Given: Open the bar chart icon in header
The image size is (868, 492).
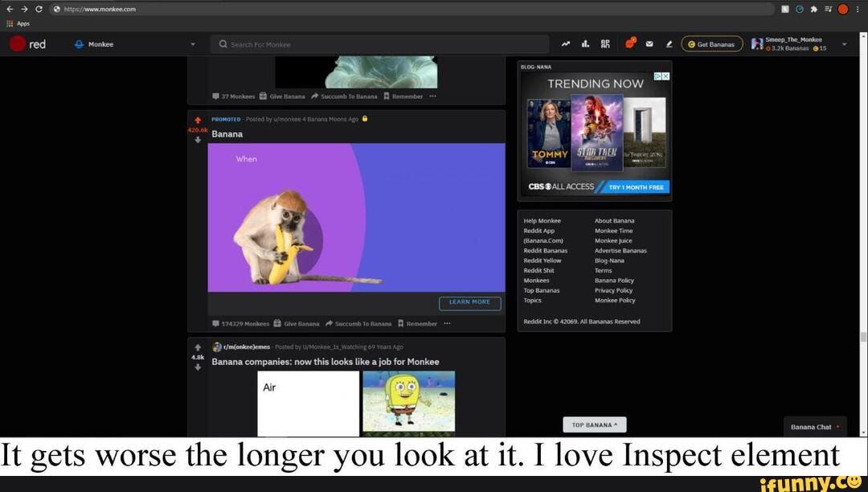Looking at the screenshot, I should [x=585, y=44].
